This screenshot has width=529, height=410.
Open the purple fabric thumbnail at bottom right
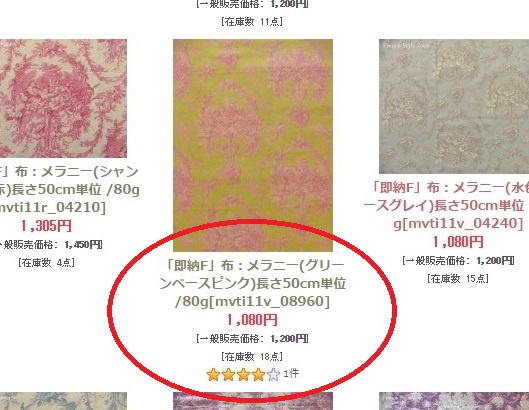tap(454, 401)
